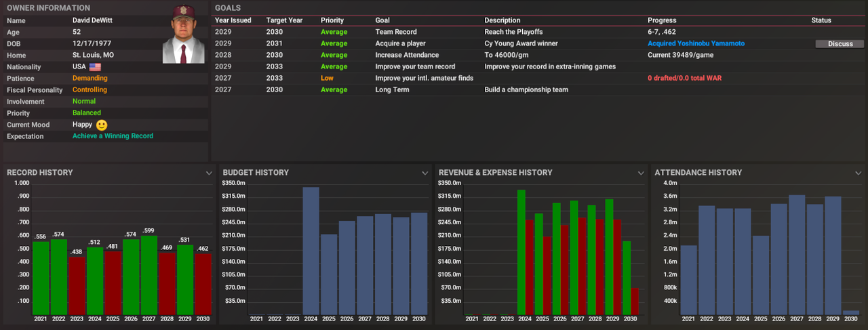Click the 2024 green revenue bar
Screen dimensions: 868x330
pyautogui.click(x=521, y=252)
